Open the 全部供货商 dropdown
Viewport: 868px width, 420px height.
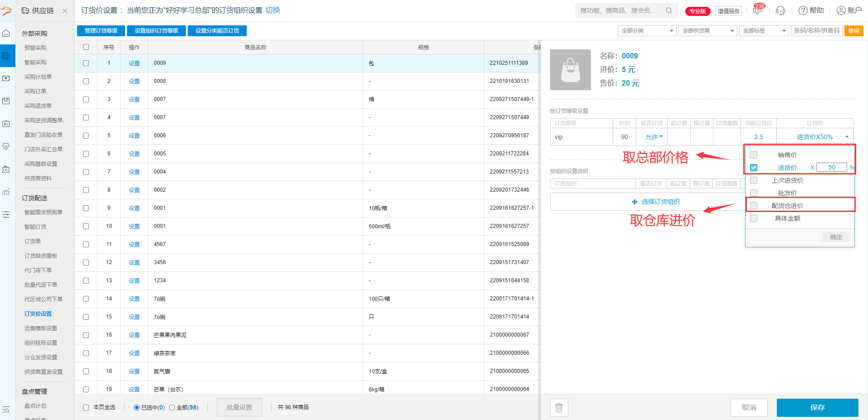(x=708, y=31)
